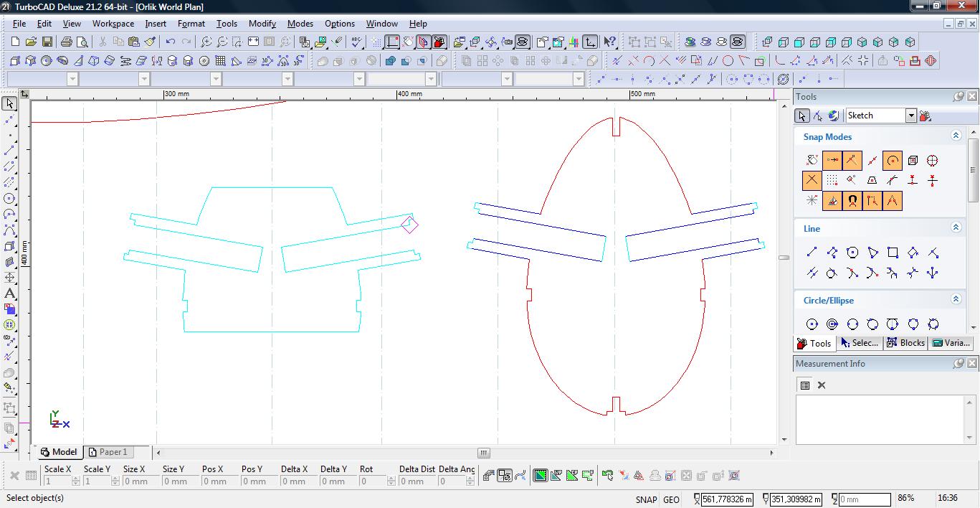The image size is (980, 508).
Task: Toggle the Grid snap mode
Action: [x=832, y=181]
